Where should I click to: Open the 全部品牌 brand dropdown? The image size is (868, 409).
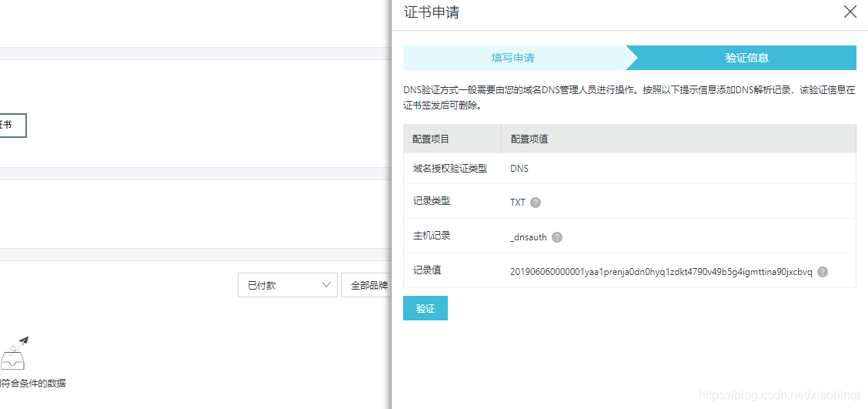tap(366, 285)
